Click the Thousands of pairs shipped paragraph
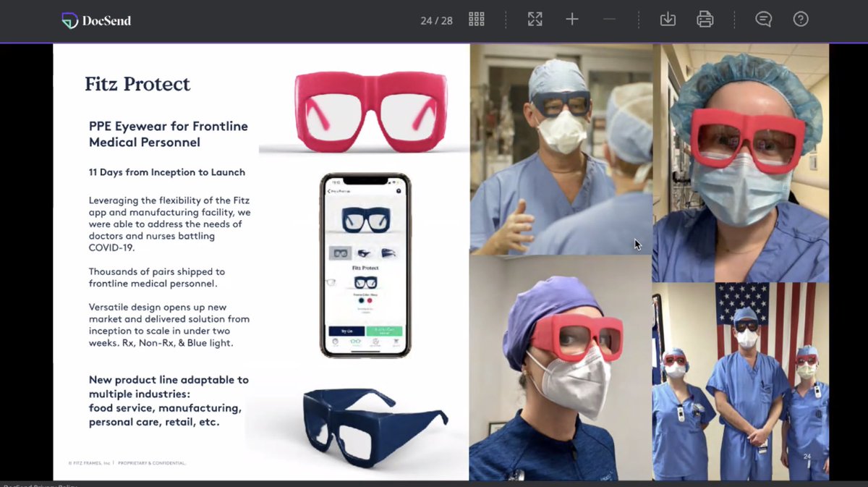 coord(157,277)
